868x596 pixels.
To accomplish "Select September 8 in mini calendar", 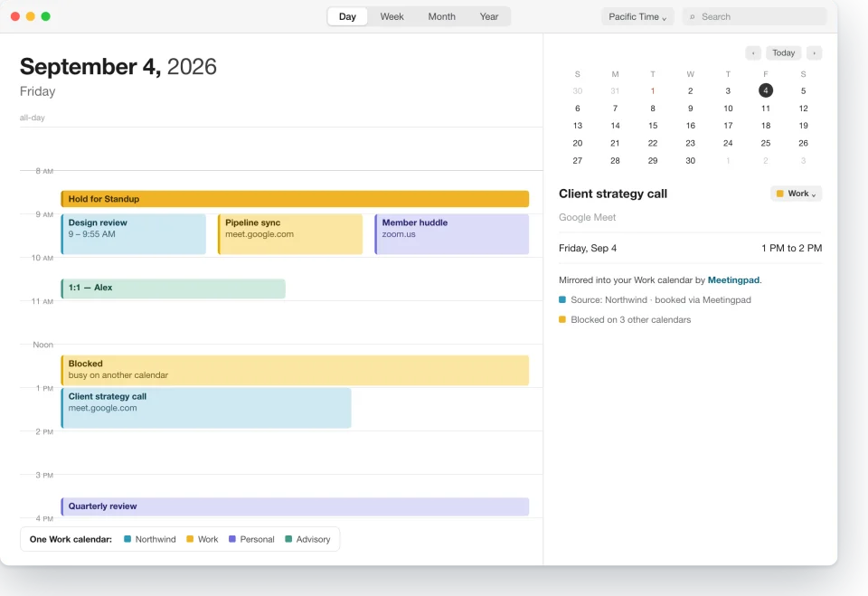I will coord(653,109).
